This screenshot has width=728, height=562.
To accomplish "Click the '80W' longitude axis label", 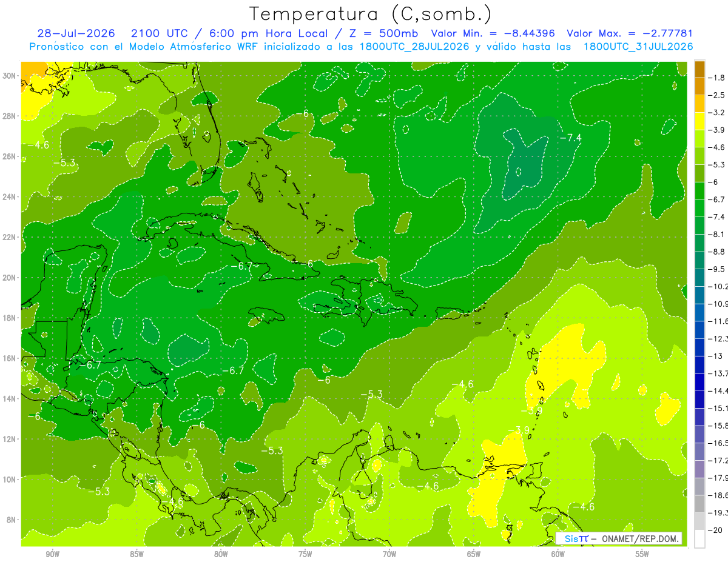I will tap(221, 554).
